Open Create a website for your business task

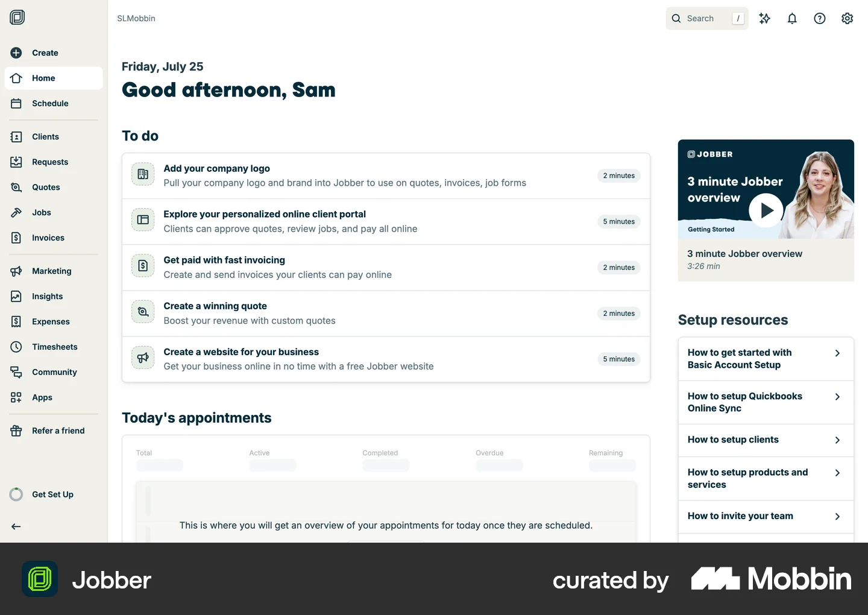click(x=386, y=359)
